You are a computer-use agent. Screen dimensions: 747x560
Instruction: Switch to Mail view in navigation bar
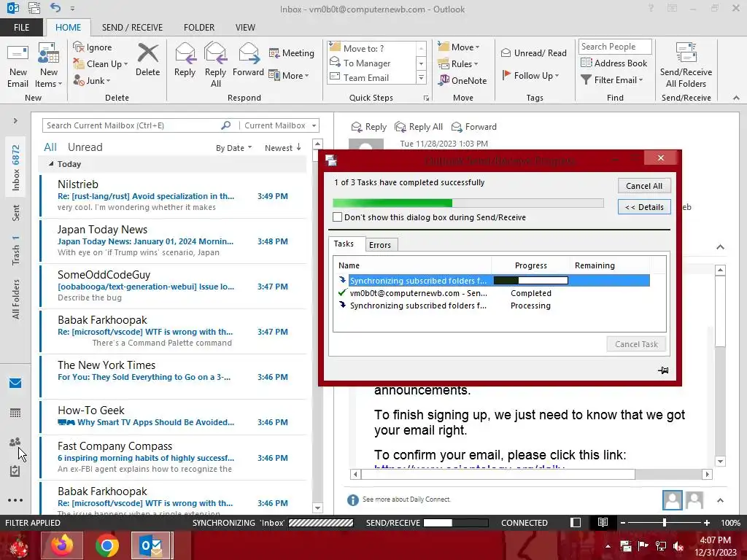(15, 383)
